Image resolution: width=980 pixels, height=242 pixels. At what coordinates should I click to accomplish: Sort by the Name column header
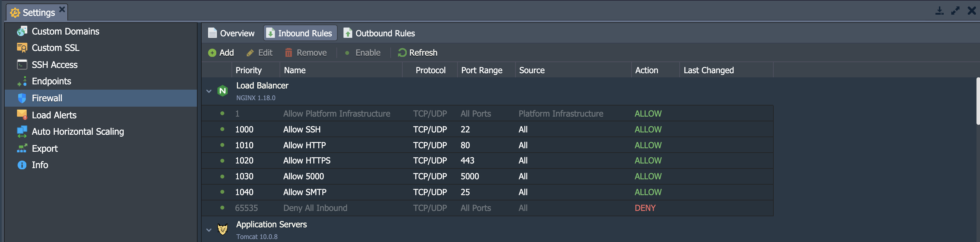[341, 70]
